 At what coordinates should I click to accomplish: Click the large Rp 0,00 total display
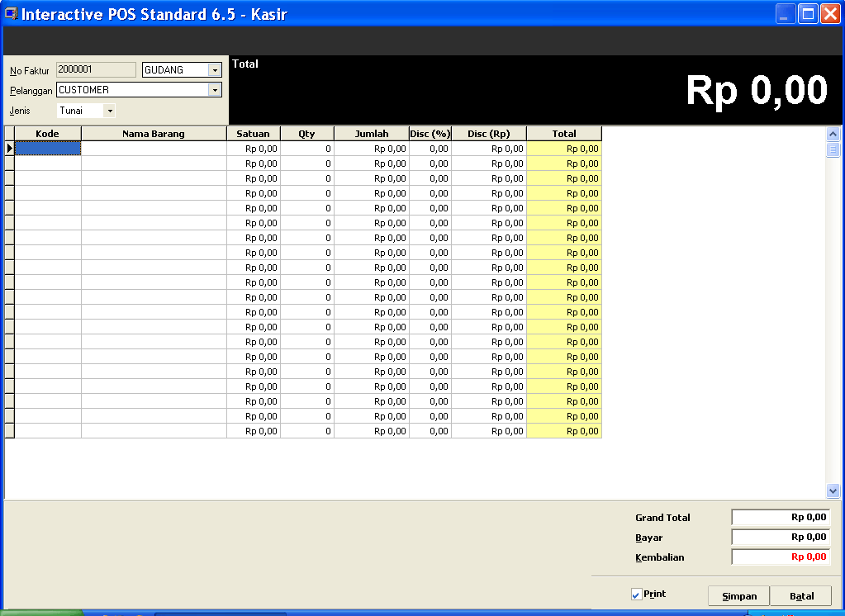point(756,90)
